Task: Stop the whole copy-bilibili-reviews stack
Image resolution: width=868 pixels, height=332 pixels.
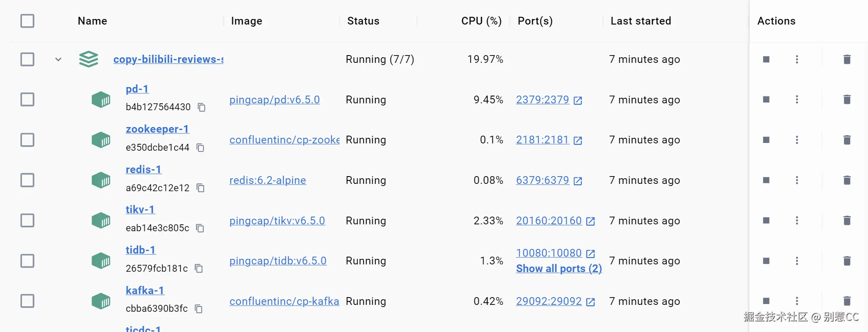Action: click(x=766, y=59)
